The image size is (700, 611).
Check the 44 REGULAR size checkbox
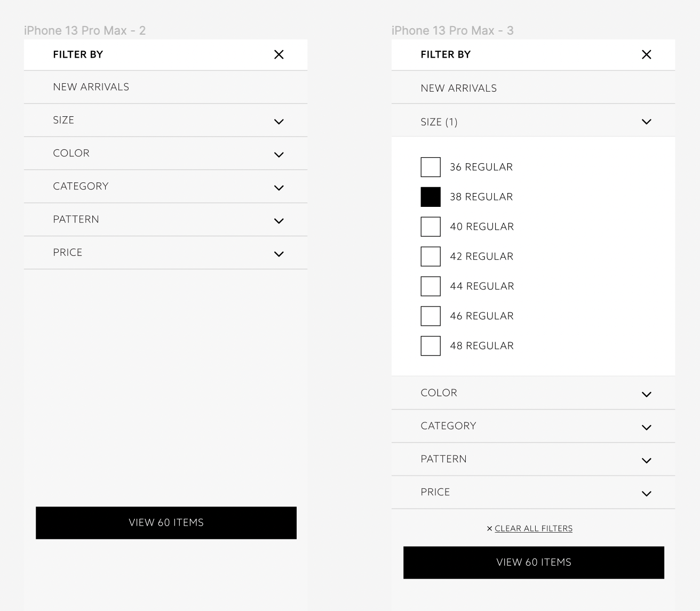(431, 286)
